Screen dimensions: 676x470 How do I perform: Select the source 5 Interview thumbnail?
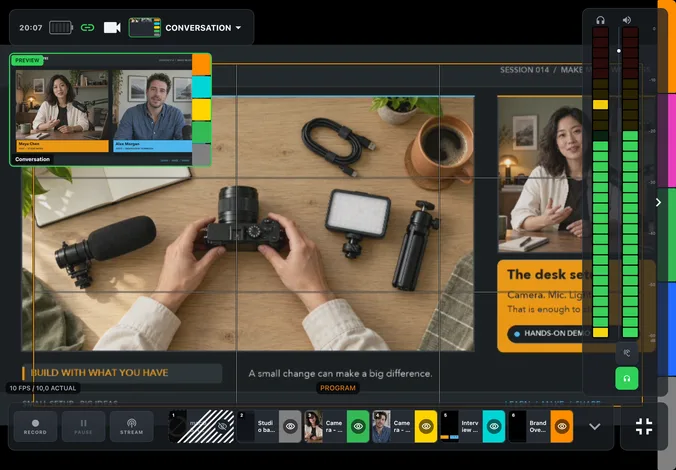[x=449, y=426]
